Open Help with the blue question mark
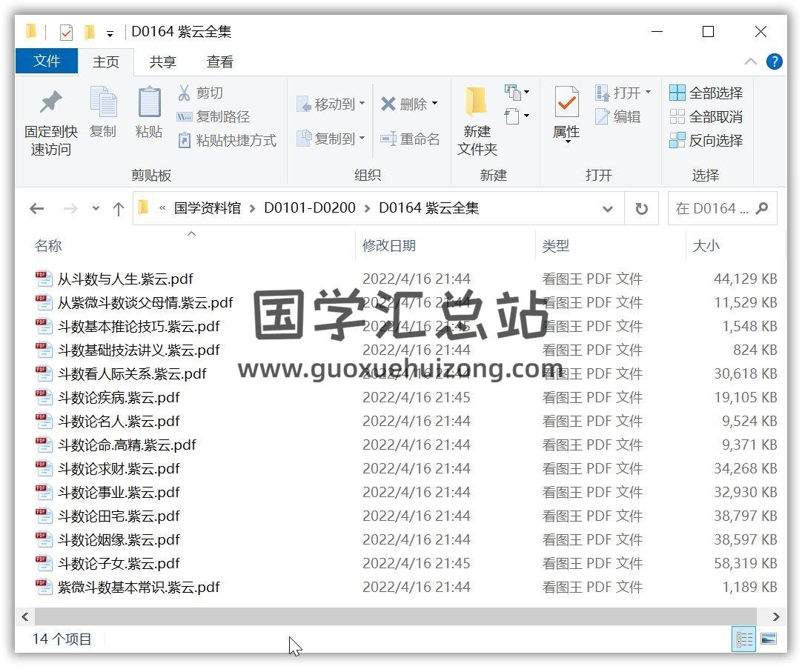The height and width of the screenshot is (672, 802). point(774,61)
